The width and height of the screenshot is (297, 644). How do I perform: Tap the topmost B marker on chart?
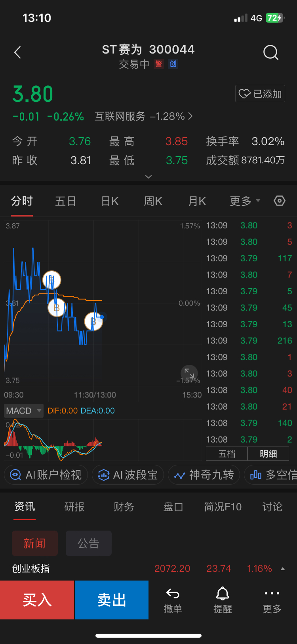tap(51, 280)
